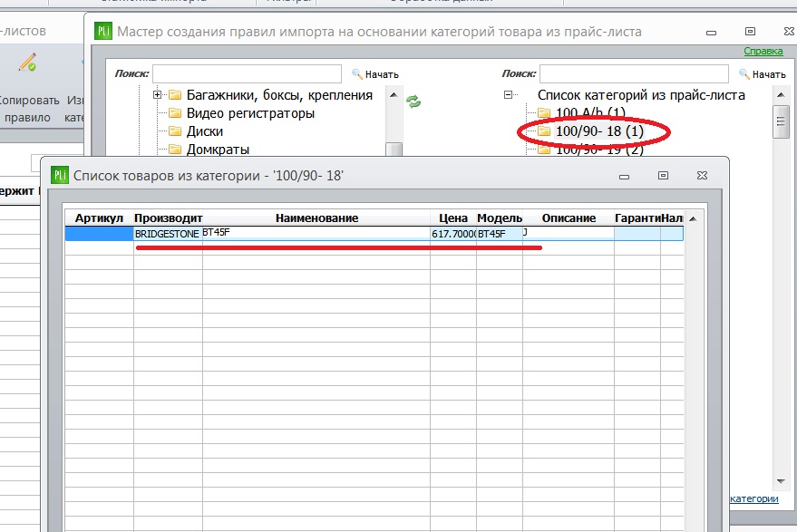Click the green refresh arrows icon
The height and width of the screenshot is (532, 797).
point(413,102)
